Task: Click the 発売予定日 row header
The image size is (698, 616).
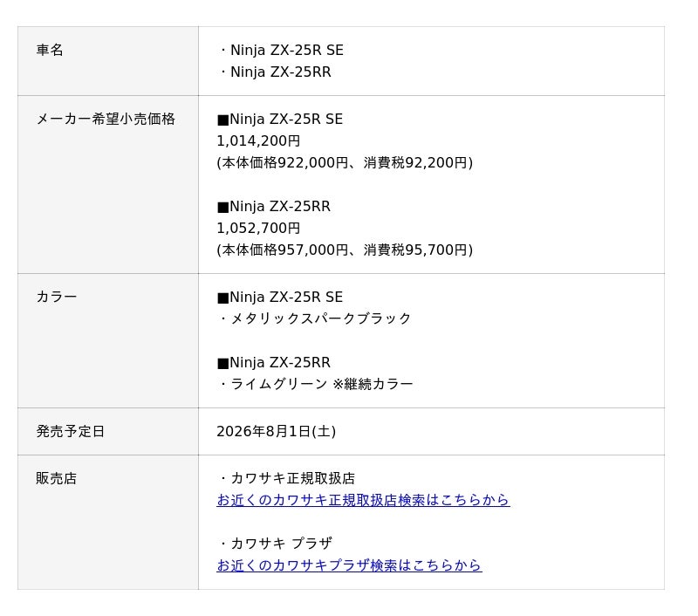Action: (107, 431)
